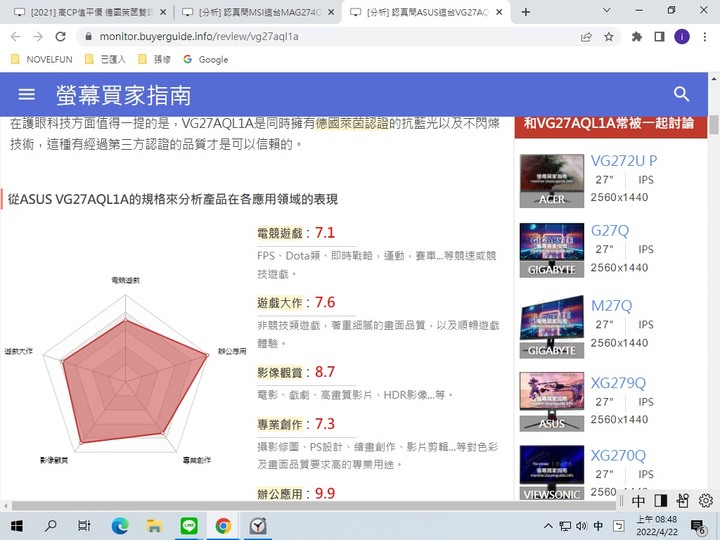Click the padlock site info icon
This screenshot has width=720, height=540.
click(x=89, y=37)
